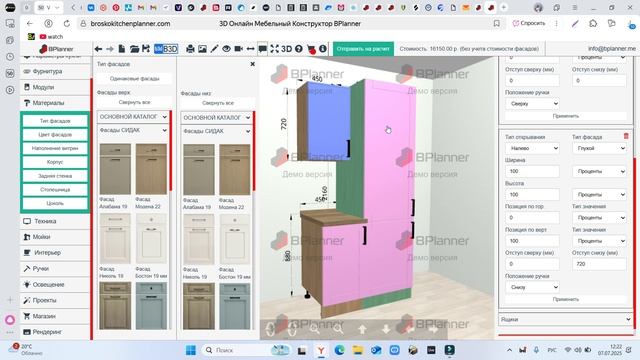The image size is (640, 360).
Task: Open the Фурнитура menu section
Action: point(55,71)
